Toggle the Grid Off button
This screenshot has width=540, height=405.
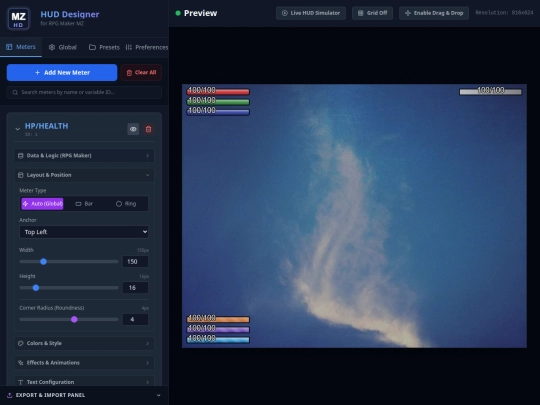pyautogui.click(x=372, y=13)
